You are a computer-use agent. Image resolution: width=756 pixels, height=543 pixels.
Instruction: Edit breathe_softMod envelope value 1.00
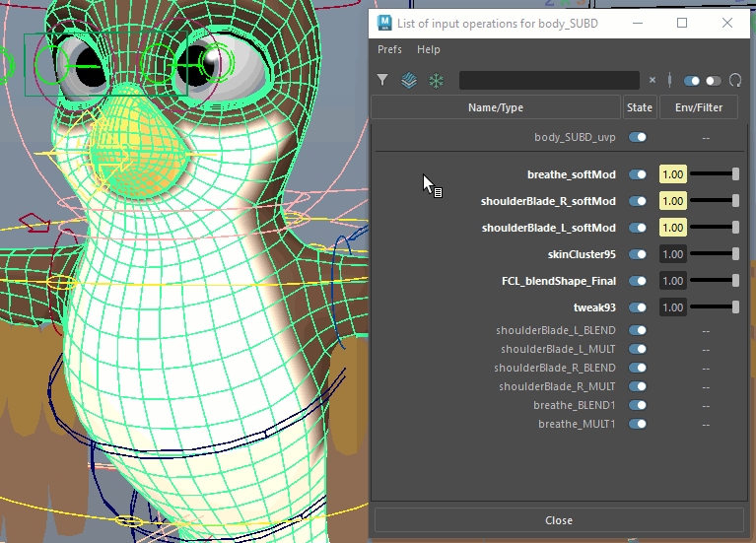tap(672, 174)
